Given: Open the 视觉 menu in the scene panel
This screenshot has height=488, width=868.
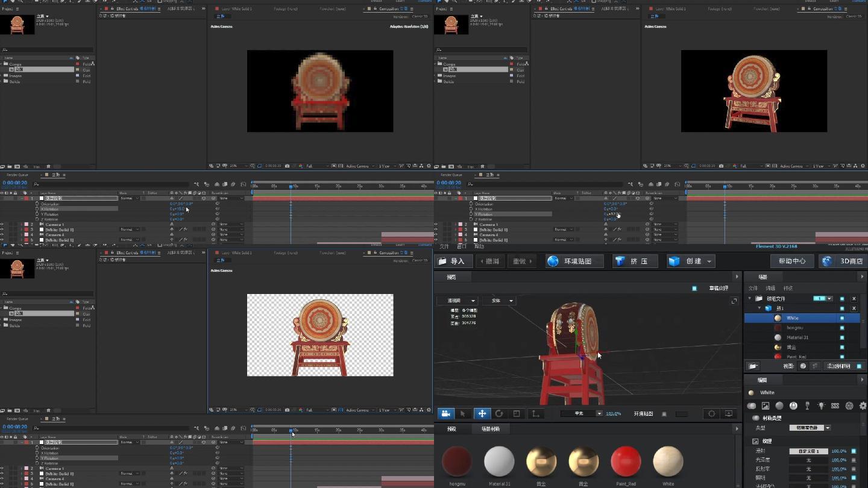Looking at the screenshot, I should (x=788, y=289).
